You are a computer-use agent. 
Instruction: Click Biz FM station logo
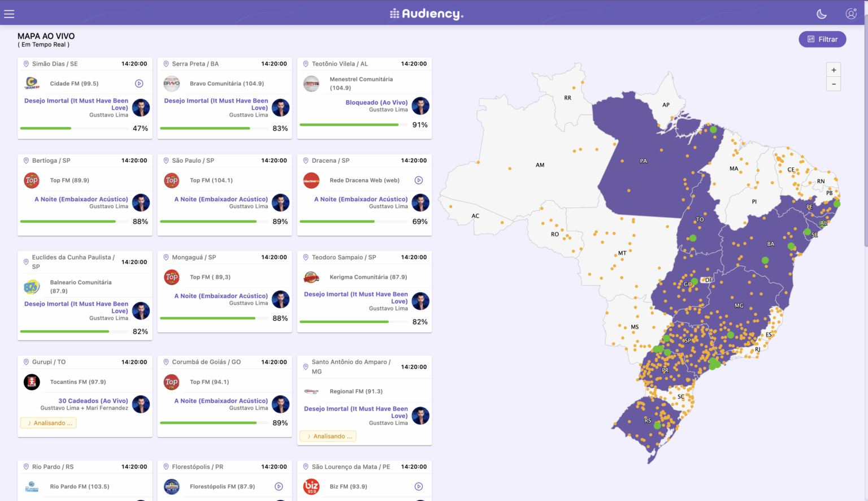311,486
